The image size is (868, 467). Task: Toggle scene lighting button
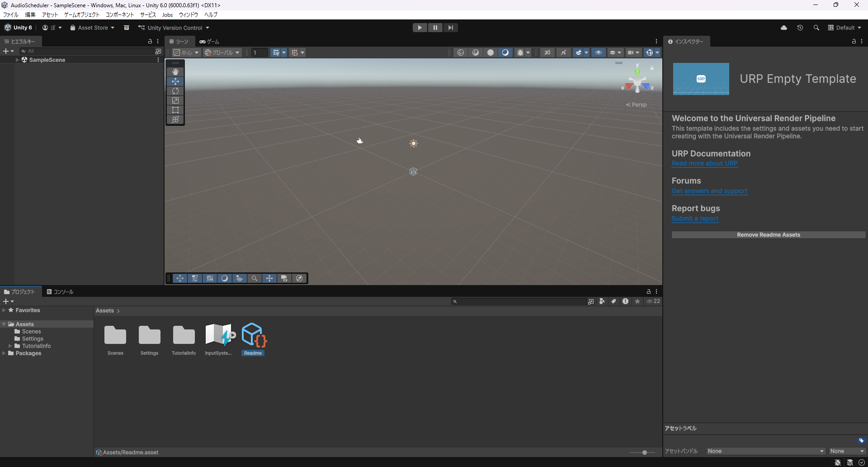click(563, 52)
